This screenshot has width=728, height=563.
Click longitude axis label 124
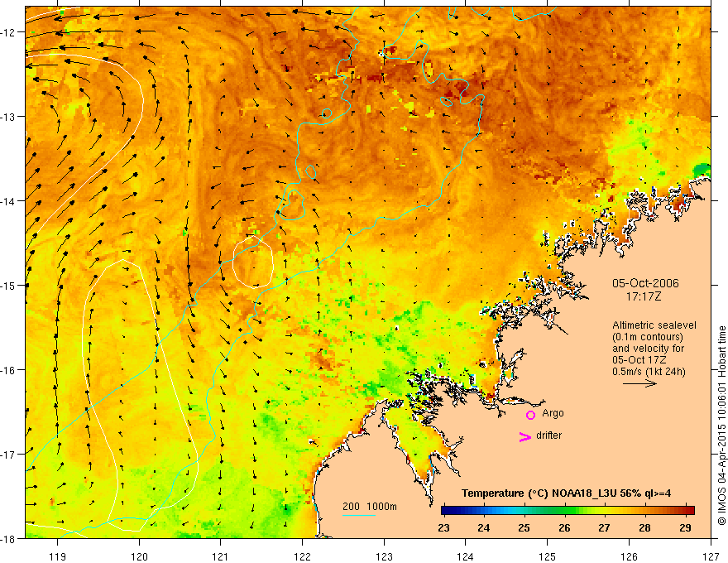465,556
